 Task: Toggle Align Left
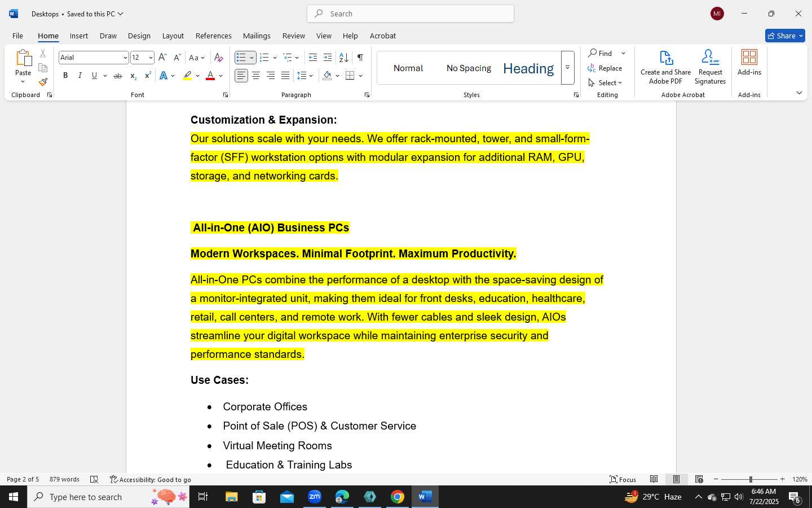[x=241, y=76]
